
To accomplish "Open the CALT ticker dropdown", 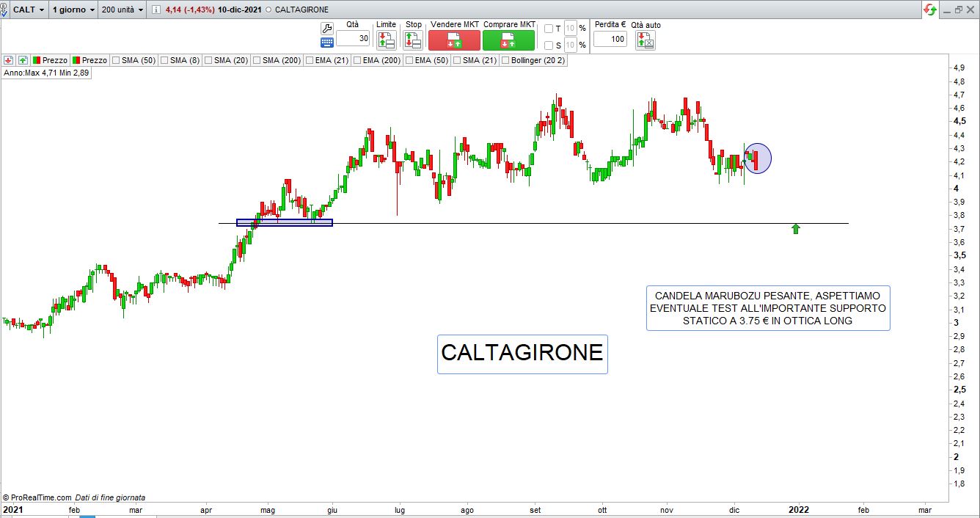I will click(29, 10).
